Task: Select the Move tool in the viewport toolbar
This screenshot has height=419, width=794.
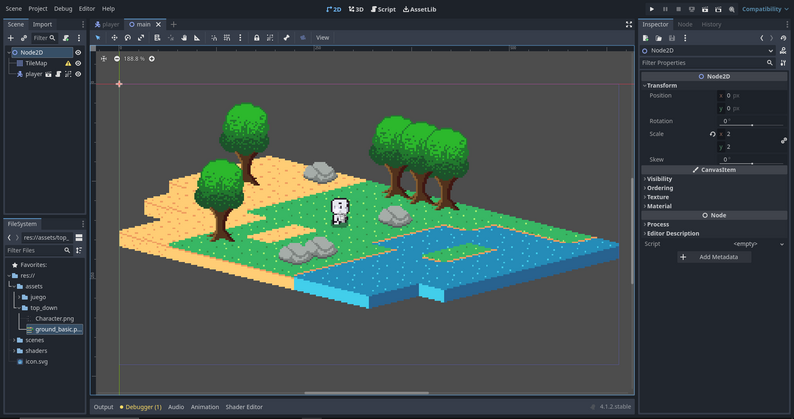Action: 114,38
